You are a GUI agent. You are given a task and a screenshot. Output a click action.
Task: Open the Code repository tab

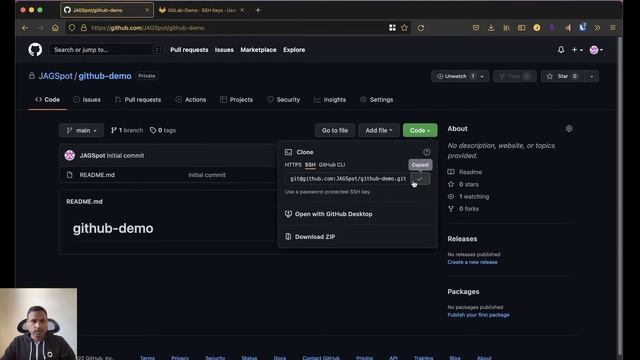[x=47, y=100]
